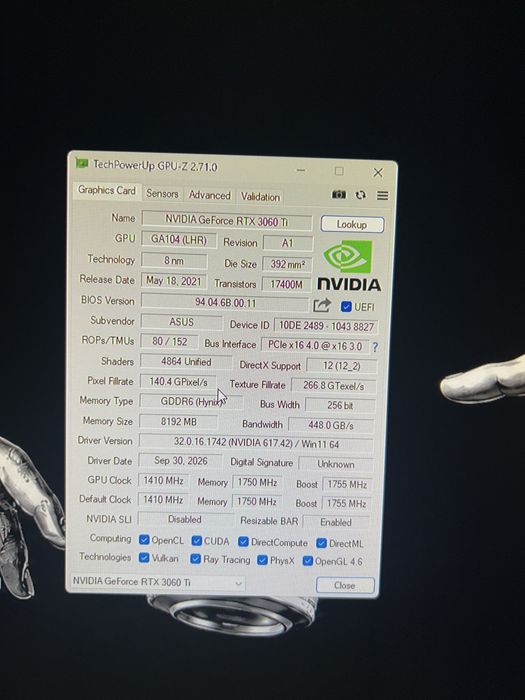Toggle the DirectCompute checkbox
The image size is (525, 700).
click(x=243, y=542)
